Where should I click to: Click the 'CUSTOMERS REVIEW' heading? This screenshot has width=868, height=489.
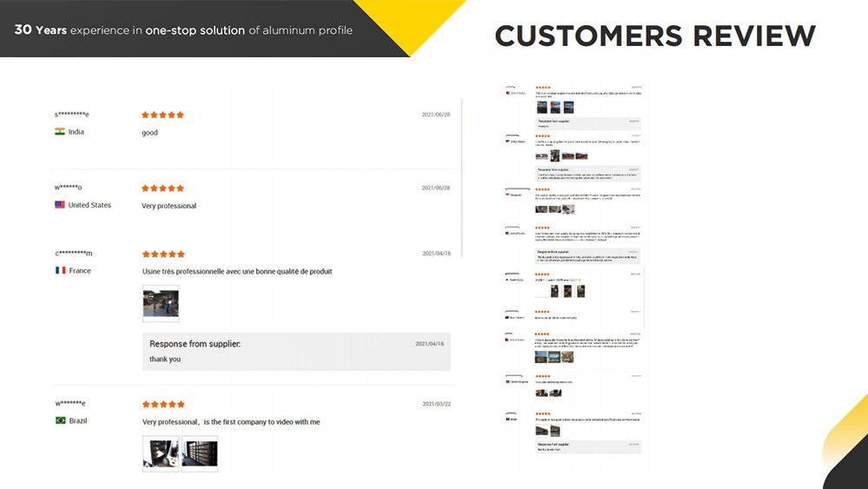tap(654, 36)
